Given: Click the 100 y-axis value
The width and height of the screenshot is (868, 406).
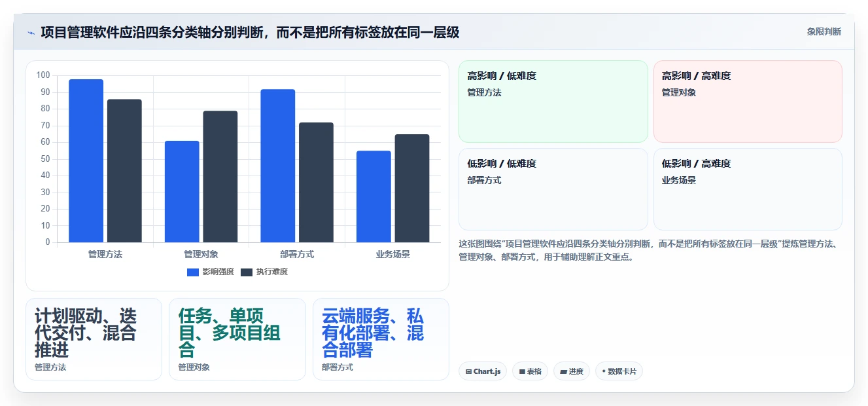Looking at the screenshot, I should (43, 75).
